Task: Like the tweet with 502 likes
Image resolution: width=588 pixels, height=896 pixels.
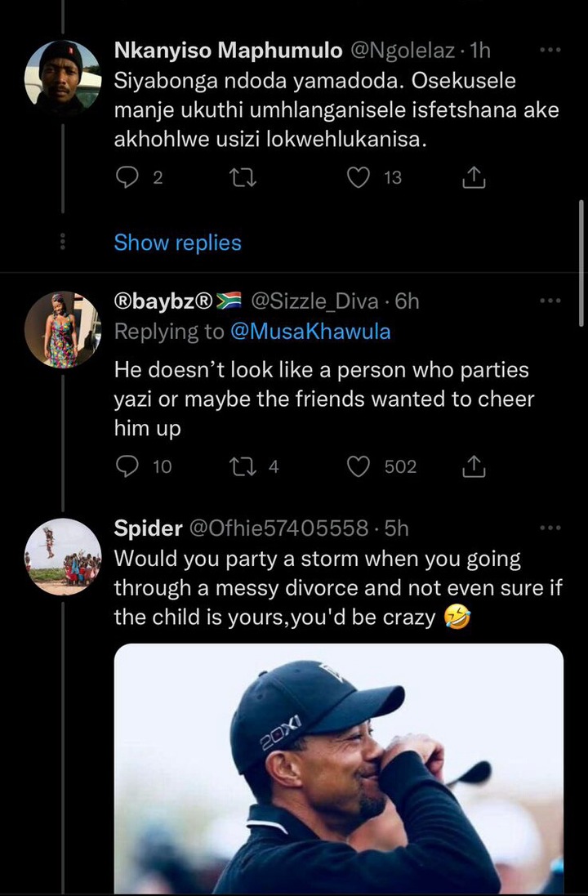Action: 359,467
